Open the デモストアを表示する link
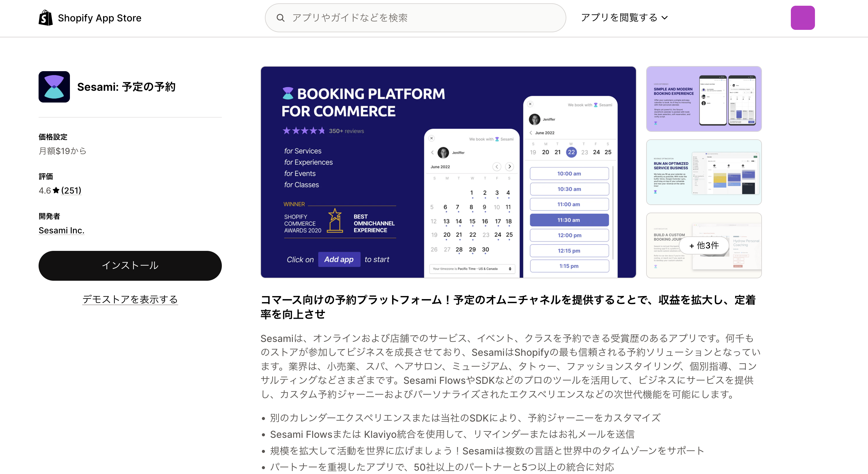Viewport: 868px width, 474px height. [x=130, y=299]
